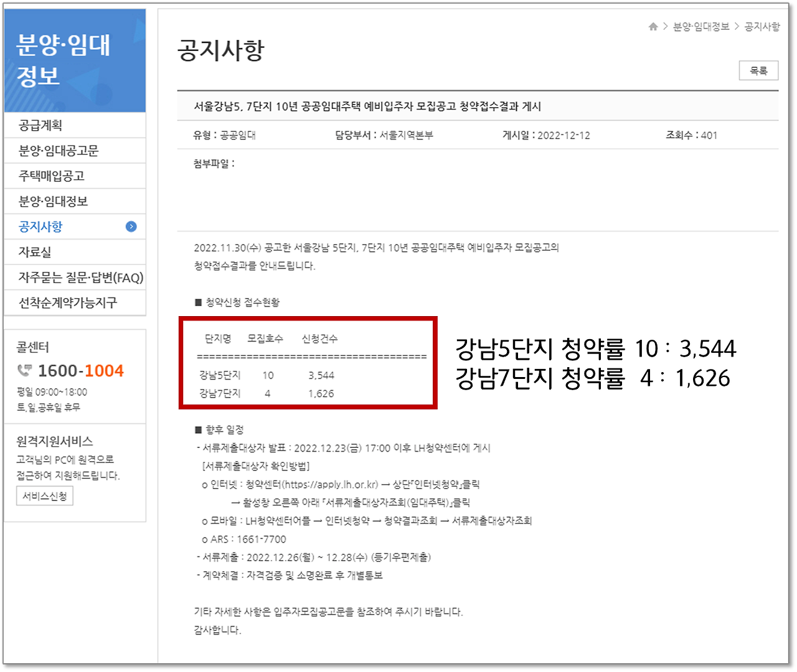The width and height of the screenshot is (797, 672).
Task: Click the blue arrow icon next to 공지사항 menu
Action: click(130, 227)
